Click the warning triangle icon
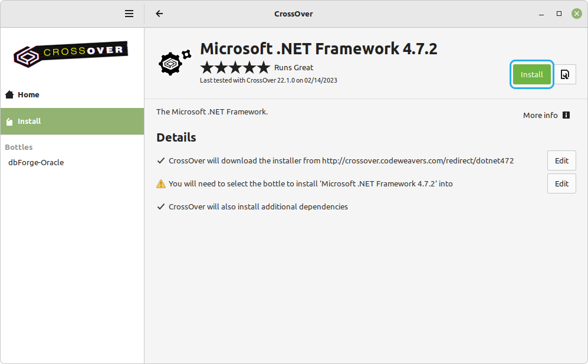Viewport: 588px width, 364px height. coord(161,184)
